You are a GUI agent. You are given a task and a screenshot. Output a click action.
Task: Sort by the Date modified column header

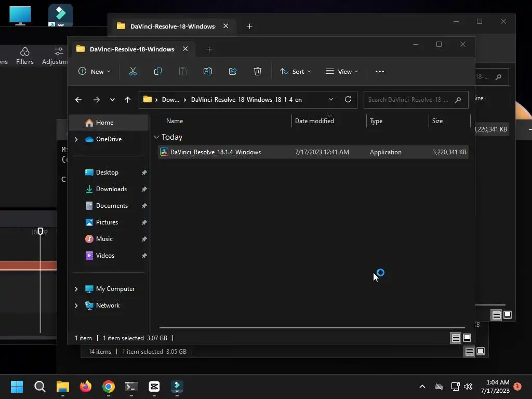314,121
